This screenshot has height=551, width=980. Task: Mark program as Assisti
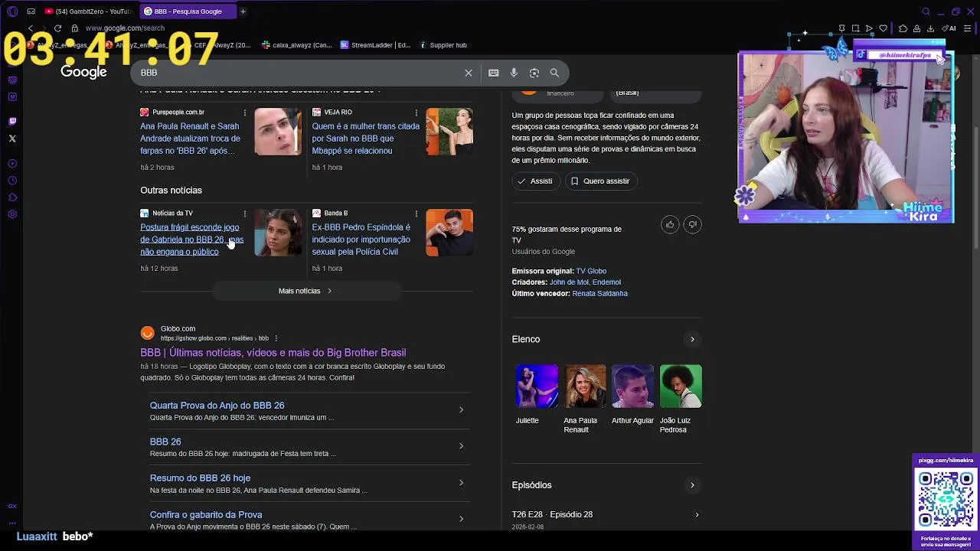[535, 181]
